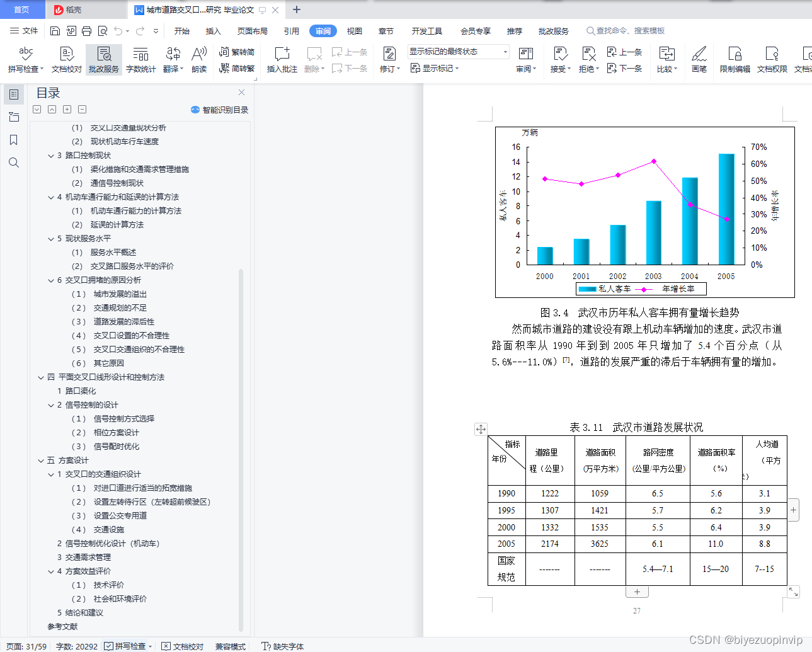
Task: Start 朗读 read aloud
Action: tap(199, 60)
